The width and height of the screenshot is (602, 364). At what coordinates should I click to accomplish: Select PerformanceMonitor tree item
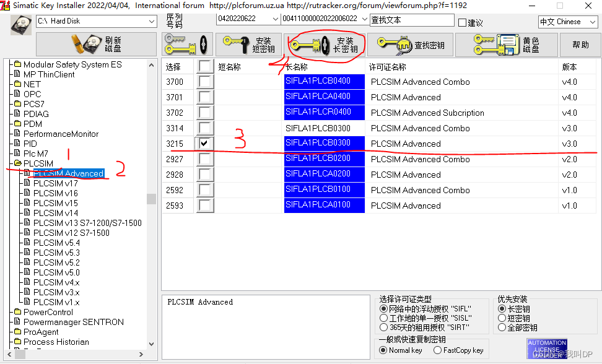coord(61,134)
